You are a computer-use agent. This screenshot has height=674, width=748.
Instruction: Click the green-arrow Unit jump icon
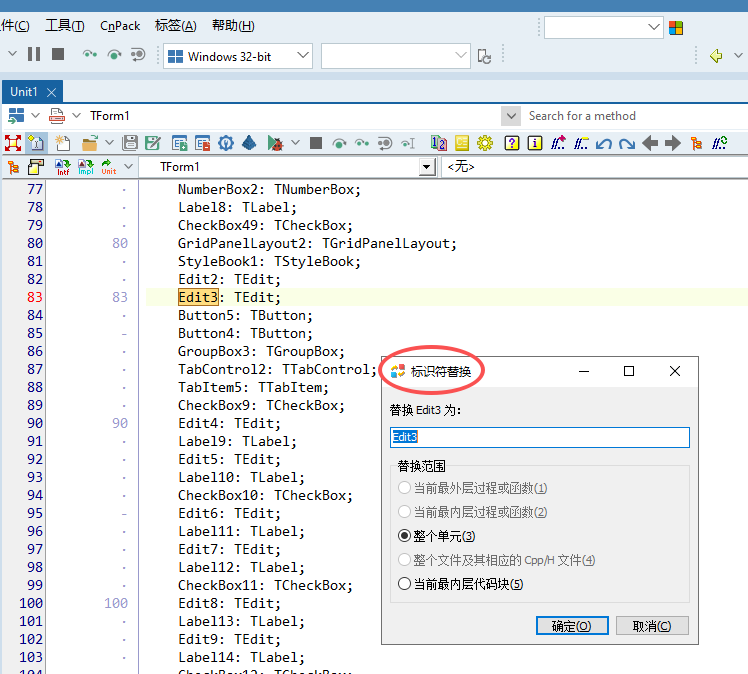108,167
